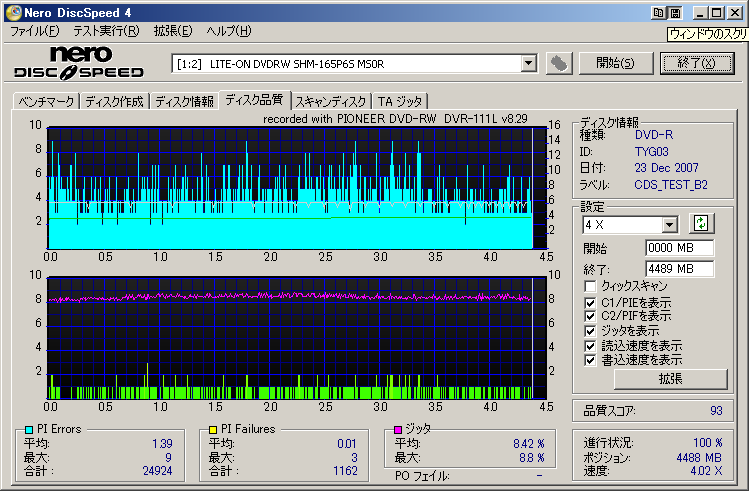The image size is (749, 491).
Task: Click the ウィンドウのスクリ tooltip label
Action: (707, 34)
